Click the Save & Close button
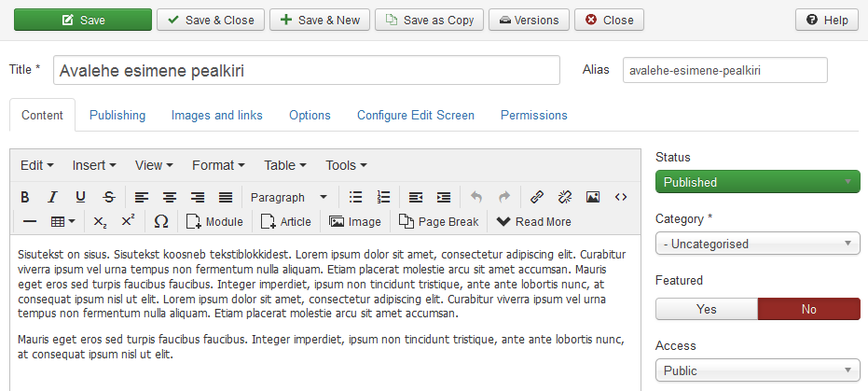Viewport: 868px width, 391px height. pos(211,20)
